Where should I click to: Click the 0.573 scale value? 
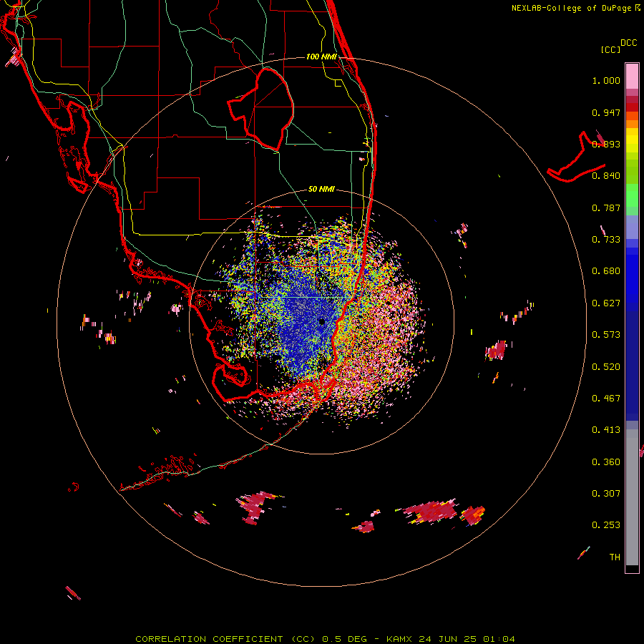click(606, 335)
